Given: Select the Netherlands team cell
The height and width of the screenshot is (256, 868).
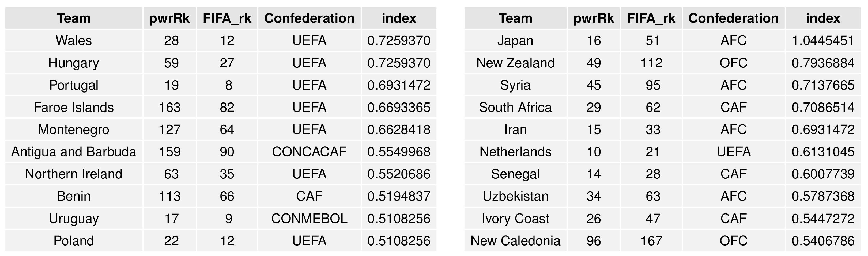Looking at the screenshot, I should pyautogui.click(x=515, y=152).
